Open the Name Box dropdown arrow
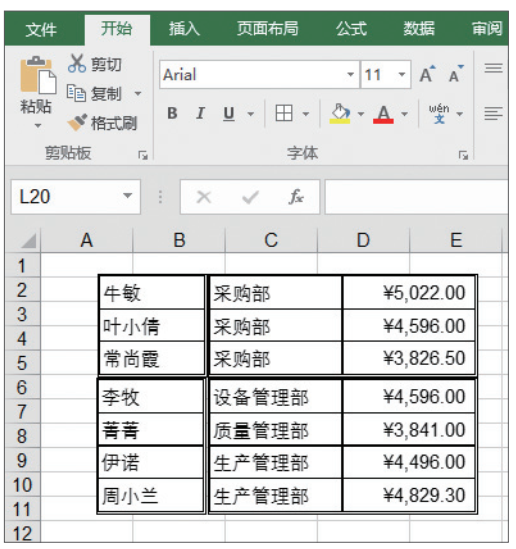The height and width of the screenshot is (549, 516). click(x=128, y=195)
